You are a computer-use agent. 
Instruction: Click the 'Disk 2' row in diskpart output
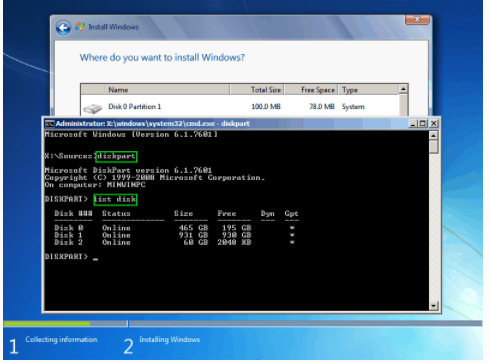pos(175,242)
